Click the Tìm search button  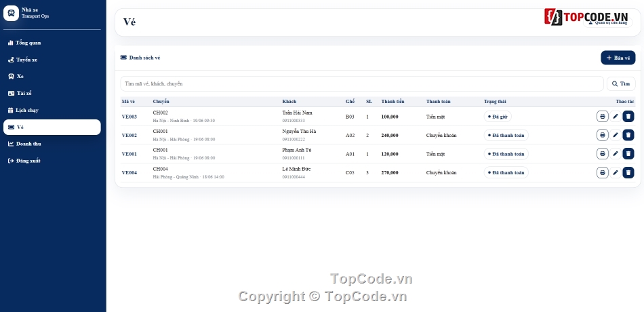(x=620, y=84)
